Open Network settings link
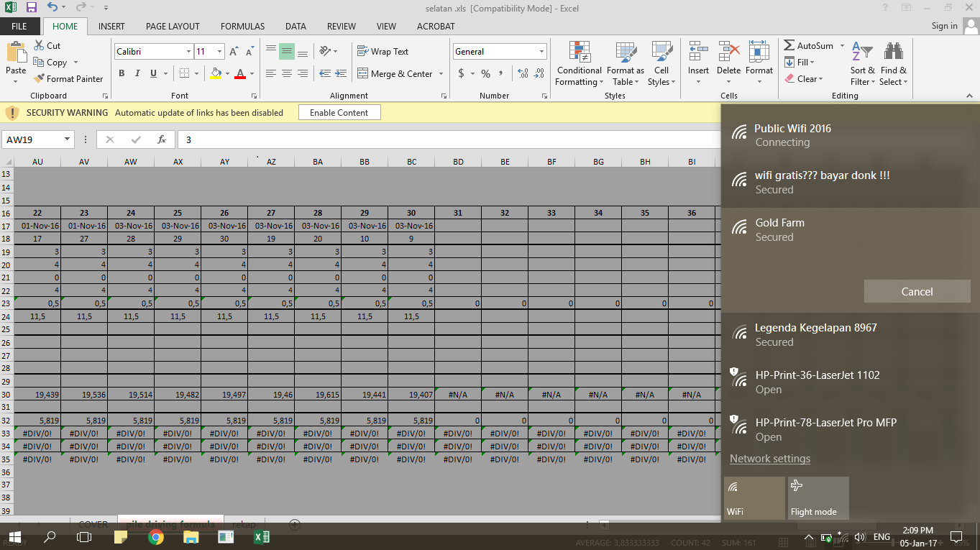The height and width of the screenshot is (550, 980). [769, 459]
